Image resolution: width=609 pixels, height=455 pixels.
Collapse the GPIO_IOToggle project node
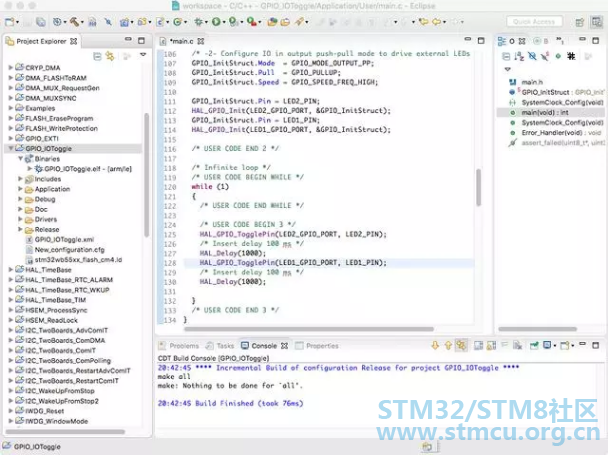(11, 148)
